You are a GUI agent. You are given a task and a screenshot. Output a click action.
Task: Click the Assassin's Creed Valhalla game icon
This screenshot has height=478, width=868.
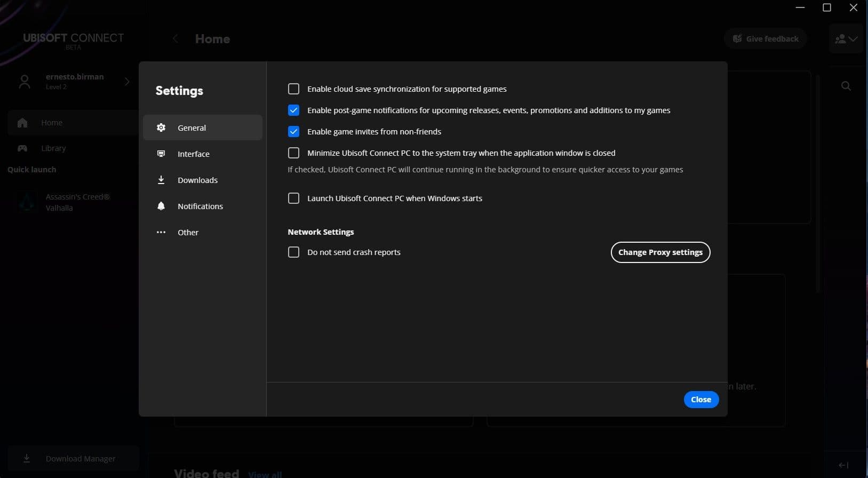coord(27,202)
